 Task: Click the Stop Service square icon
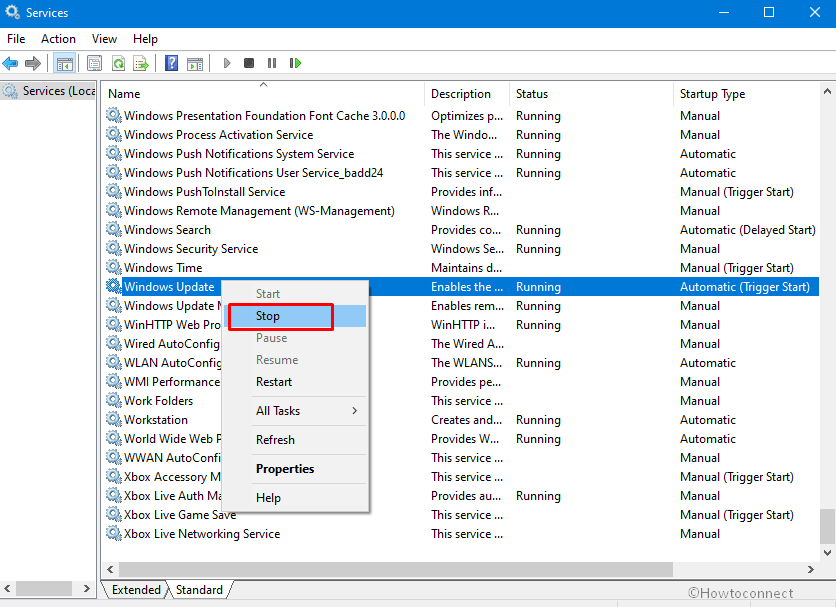click(x=249, y=63)
